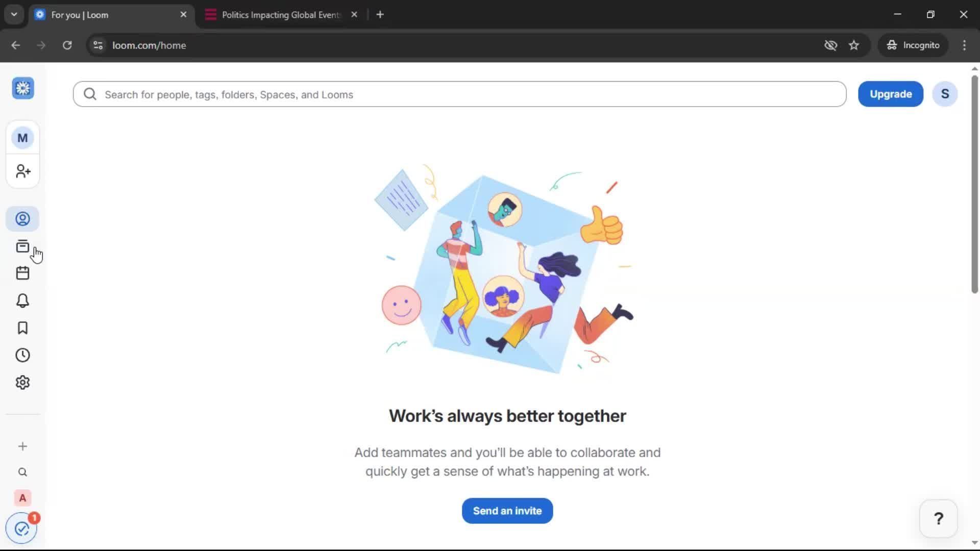The image size is (980, 551).
Task: Click the Loom logo in sidebar
Action: click(23, 88)
